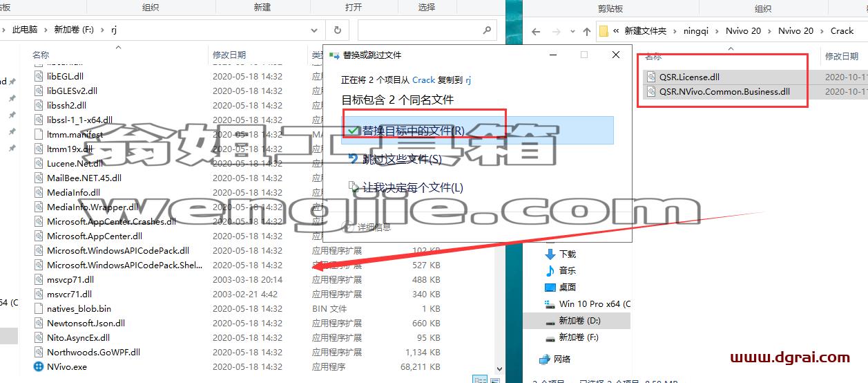Viewport: 868px width, 383px height.
Task: Sort Crack window by 修改日期 column
Action: (x=841, y=57)
